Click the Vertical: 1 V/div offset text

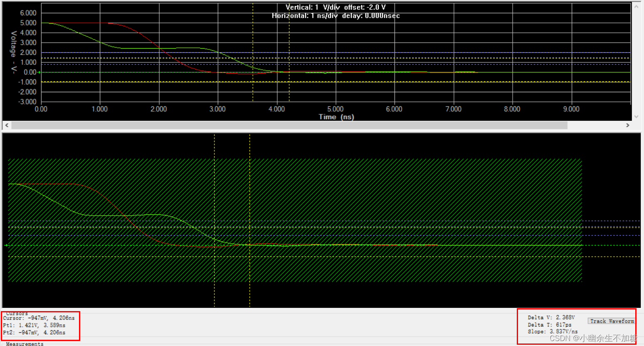(x=336, y=7)
